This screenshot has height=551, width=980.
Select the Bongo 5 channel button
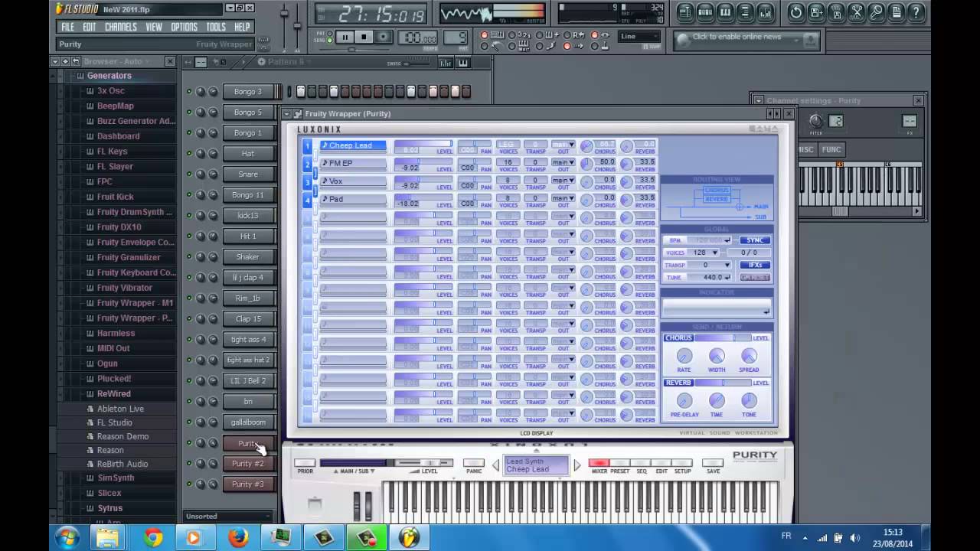pyautogui.click(x=248, y=112)
